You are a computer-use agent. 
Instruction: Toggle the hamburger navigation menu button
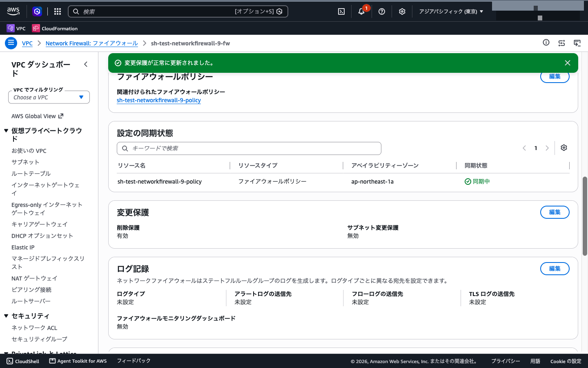11,43
